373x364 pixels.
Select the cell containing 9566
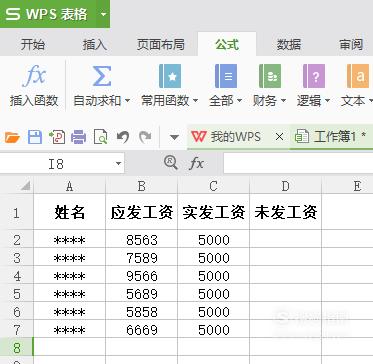141,275
